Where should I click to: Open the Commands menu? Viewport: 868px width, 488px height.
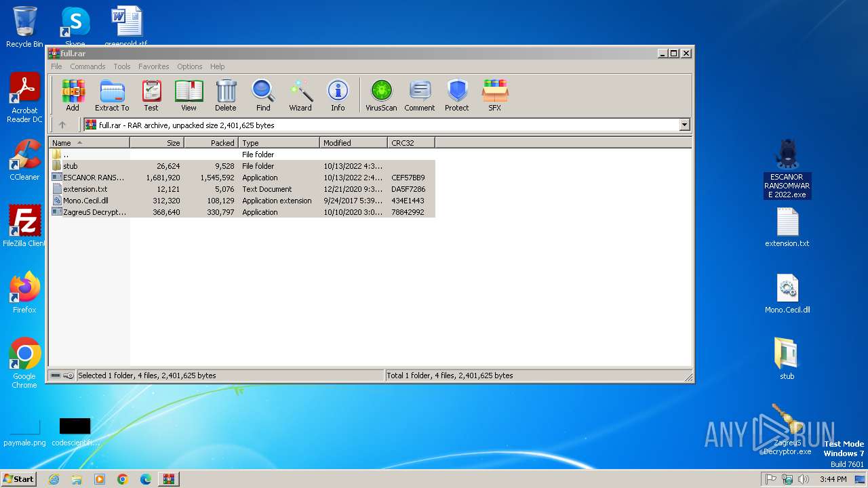pyautogui.click(x=87, y=66)
